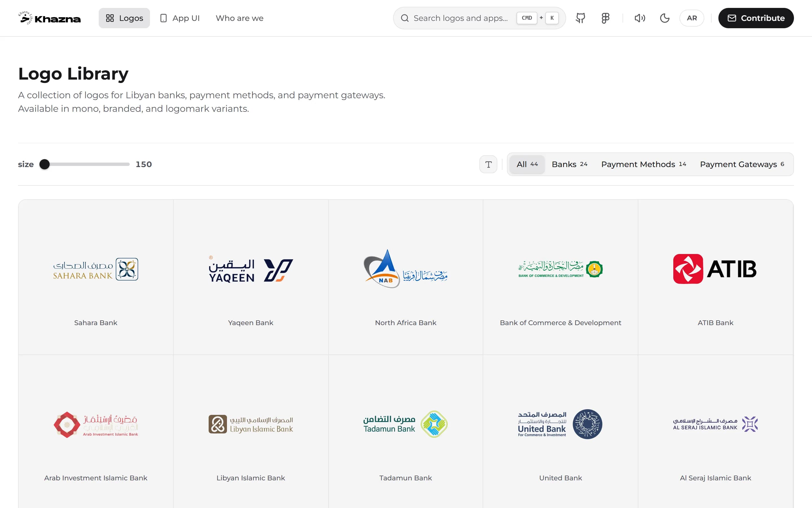Click the size slider track

[85, 164]
